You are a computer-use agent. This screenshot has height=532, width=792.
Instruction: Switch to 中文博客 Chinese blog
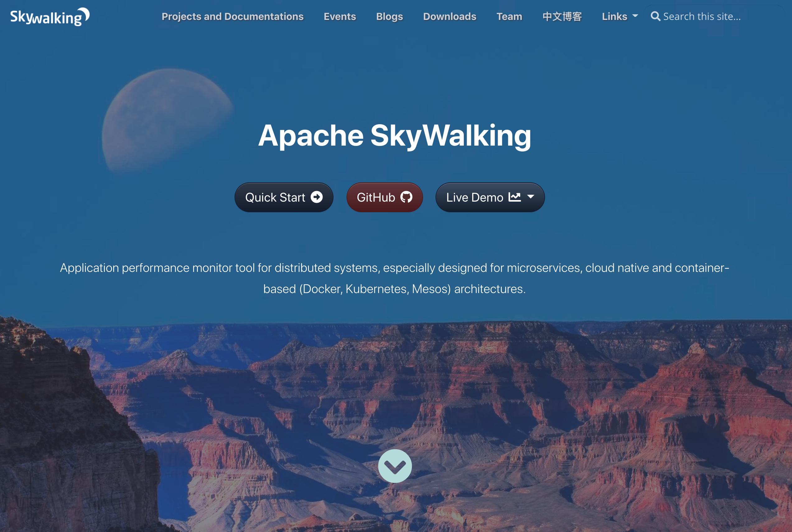click(x=562, y=16)
